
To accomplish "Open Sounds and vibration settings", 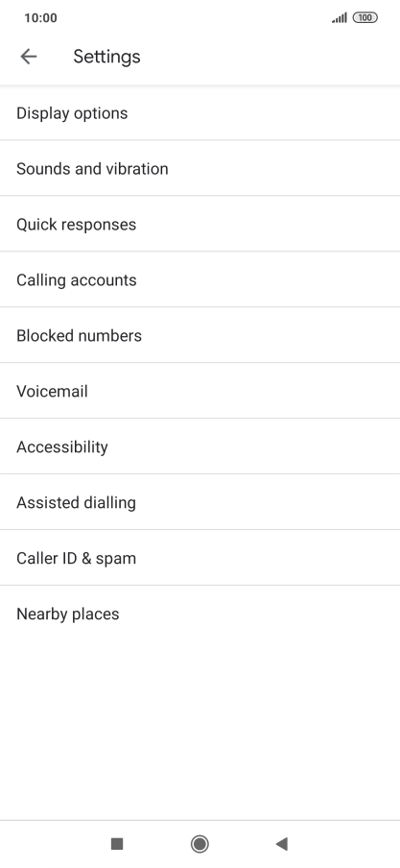I will pyautogui.click(x=200, y=168).
